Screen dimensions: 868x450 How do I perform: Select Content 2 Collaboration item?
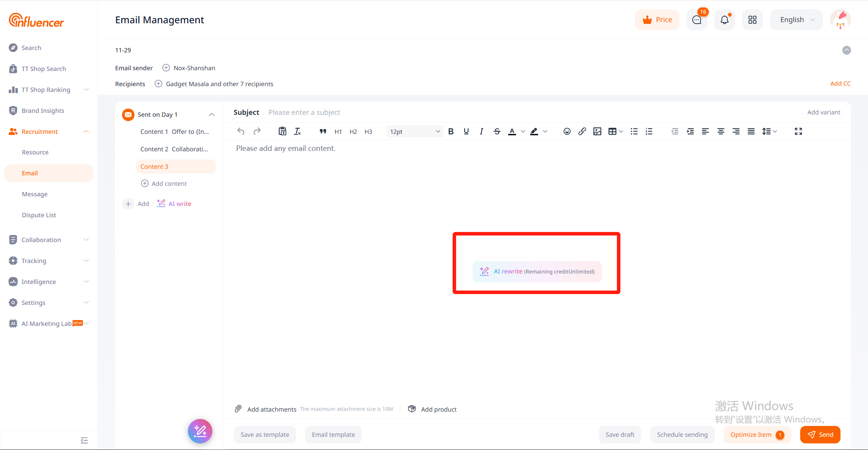point(174,149)
